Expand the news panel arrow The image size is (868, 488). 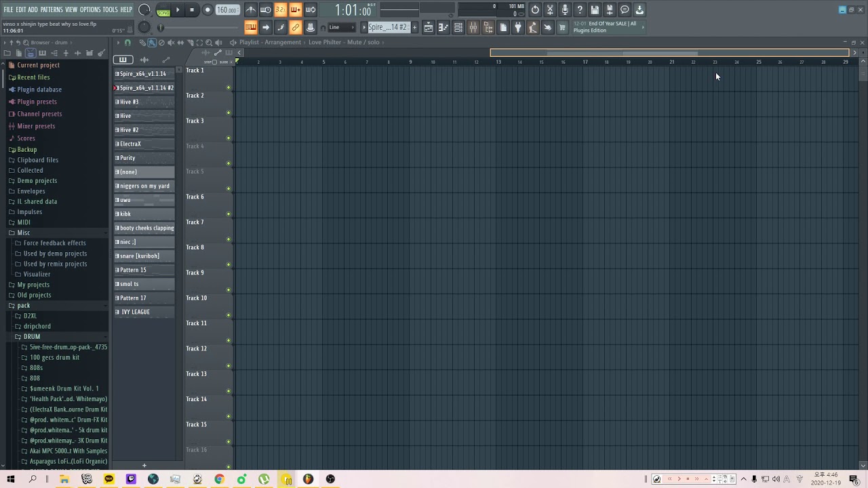(643, 27)
